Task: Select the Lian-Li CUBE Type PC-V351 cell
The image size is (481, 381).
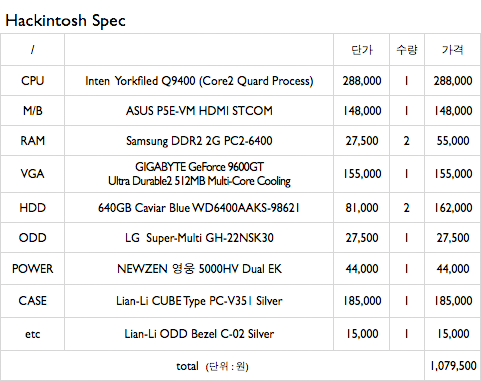Action: click(x=199, y=301)
